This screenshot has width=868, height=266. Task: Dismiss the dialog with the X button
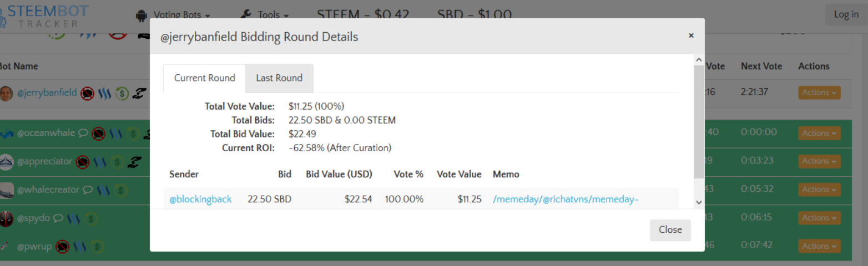tap(691, 35)
